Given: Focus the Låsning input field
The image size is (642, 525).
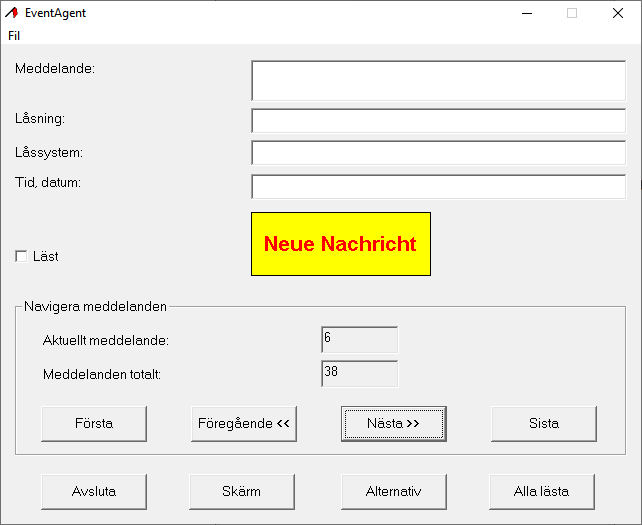Looking at the screenshot, I should [438, 121].
